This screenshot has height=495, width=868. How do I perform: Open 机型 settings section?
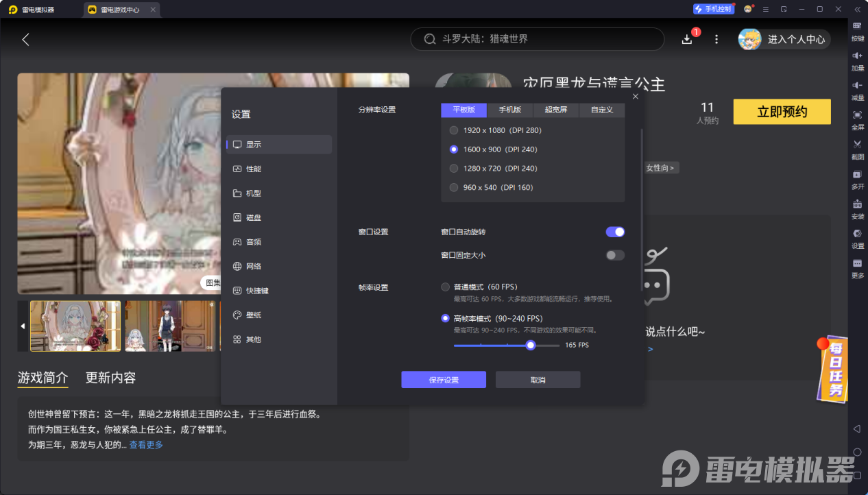pos(279,193)
